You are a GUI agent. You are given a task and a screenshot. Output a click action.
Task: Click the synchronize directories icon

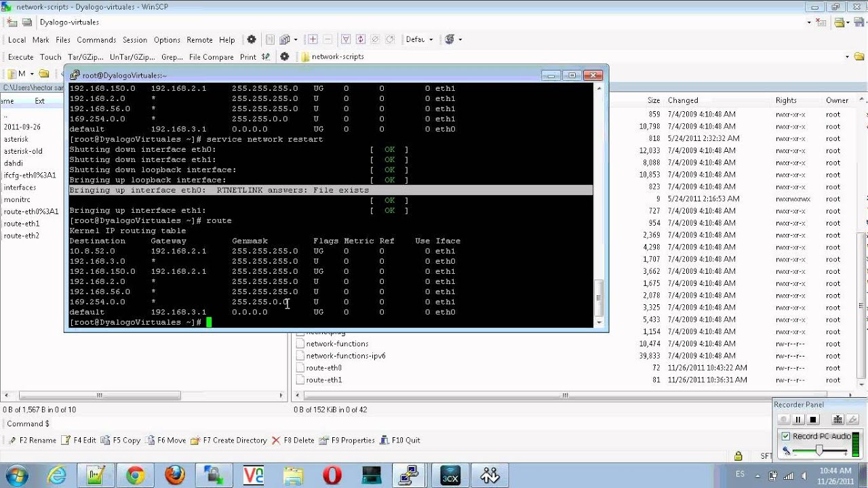point(361,40)
